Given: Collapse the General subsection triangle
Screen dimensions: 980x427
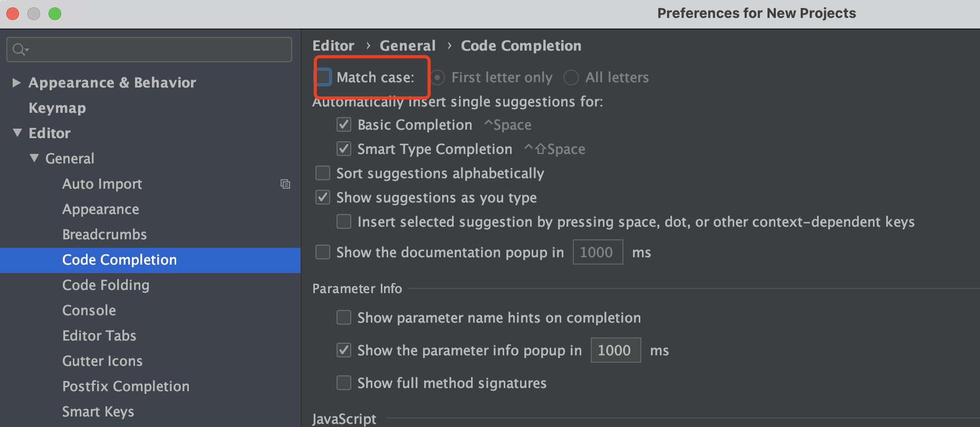Looking at the screenshot, I should click(34, 158).
